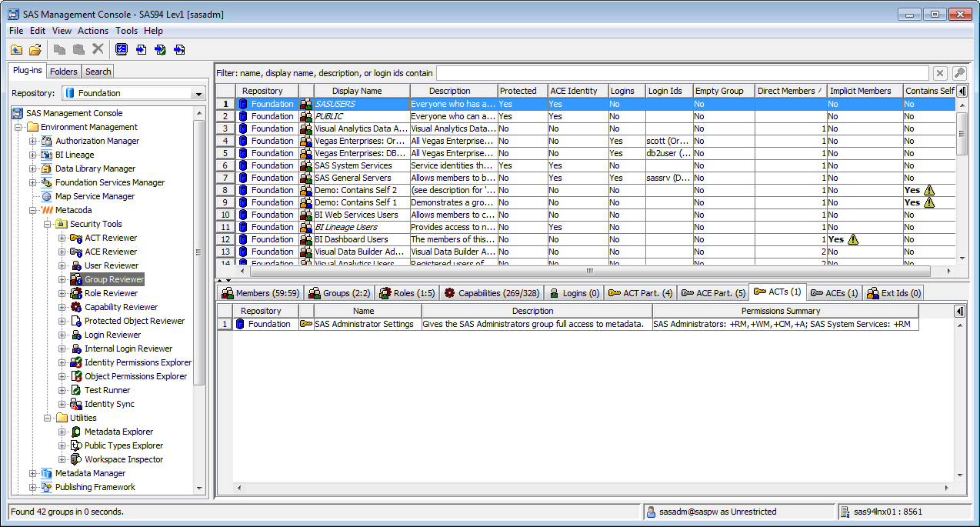
Task: Click the ACT Reviewer key icon in tree
Action: click(76, 238)
